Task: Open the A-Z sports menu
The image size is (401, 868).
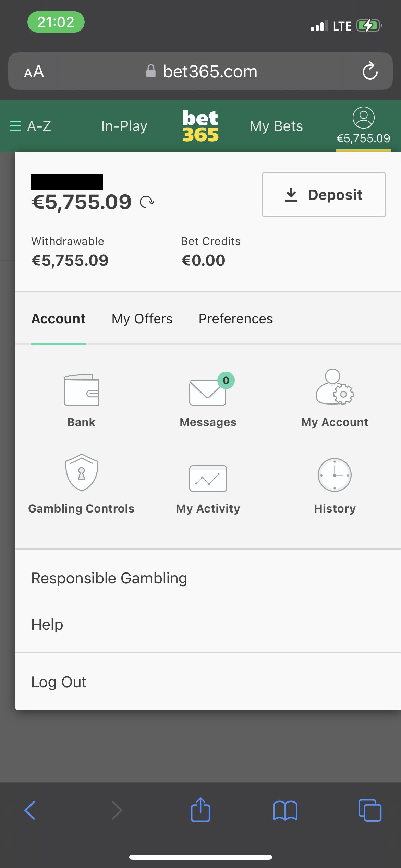Action: pos(31,126)
